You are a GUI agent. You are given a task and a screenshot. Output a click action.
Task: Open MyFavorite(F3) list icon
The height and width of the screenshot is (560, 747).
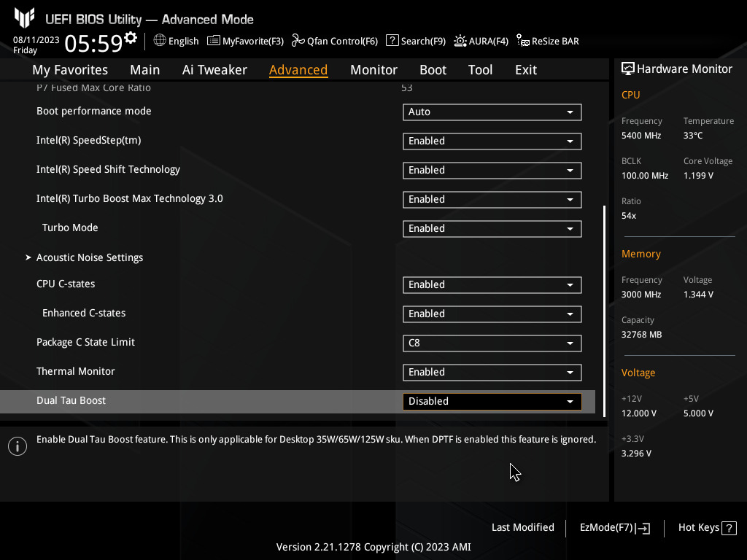(x=214, y=41)
